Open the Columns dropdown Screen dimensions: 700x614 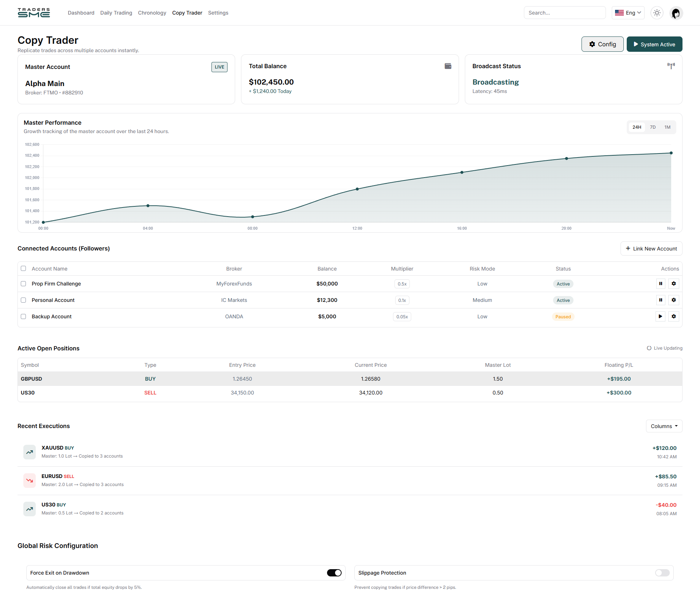(x=664, y=426)
